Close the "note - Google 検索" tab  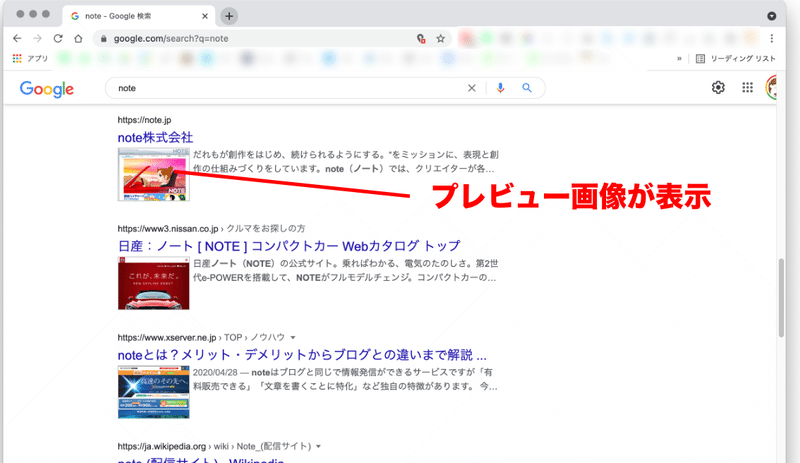coord(205,16)
